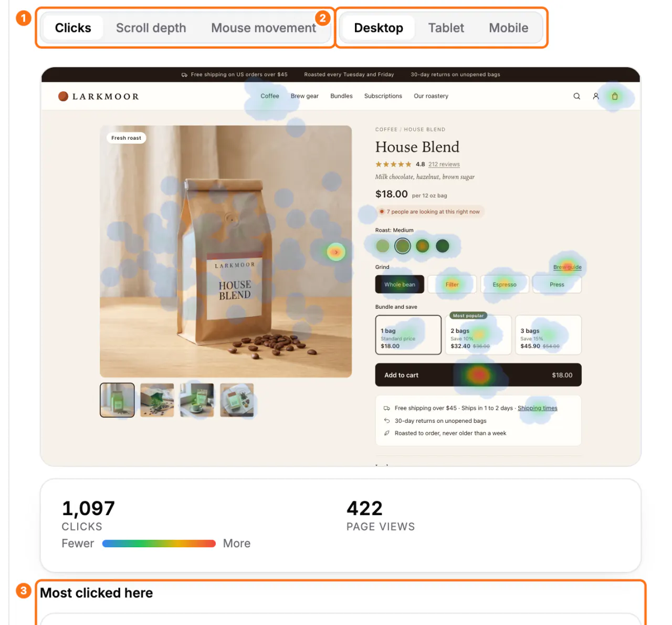Select the first product thumbnail
Viewport: 672px width, 625px height.
117,400
